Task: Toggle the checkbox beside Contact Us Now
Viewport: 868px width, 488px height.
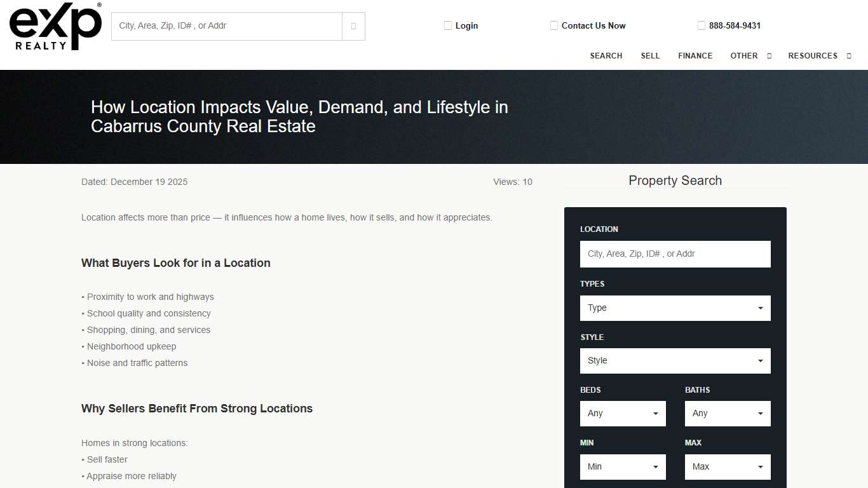Action: pos(554,25)
